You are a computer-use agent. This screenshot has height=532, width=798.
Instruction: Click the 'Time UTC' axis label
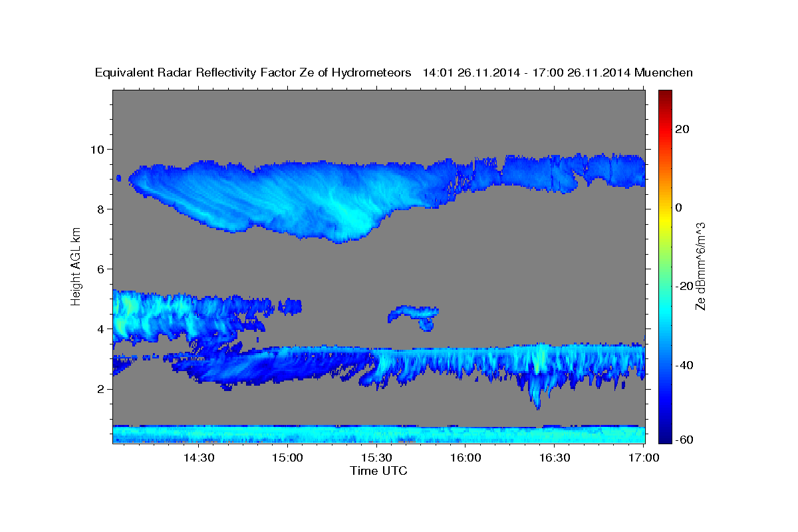point(379,471)
